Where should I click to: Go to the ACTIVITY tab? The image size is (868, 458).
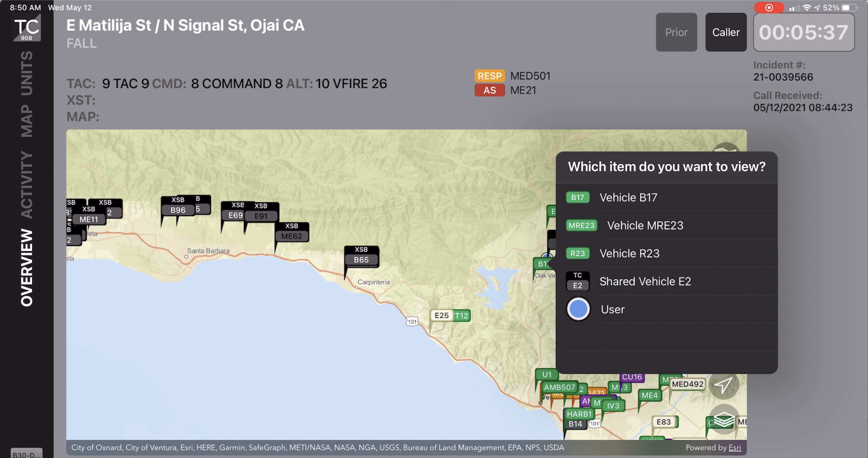click(27, 185)
